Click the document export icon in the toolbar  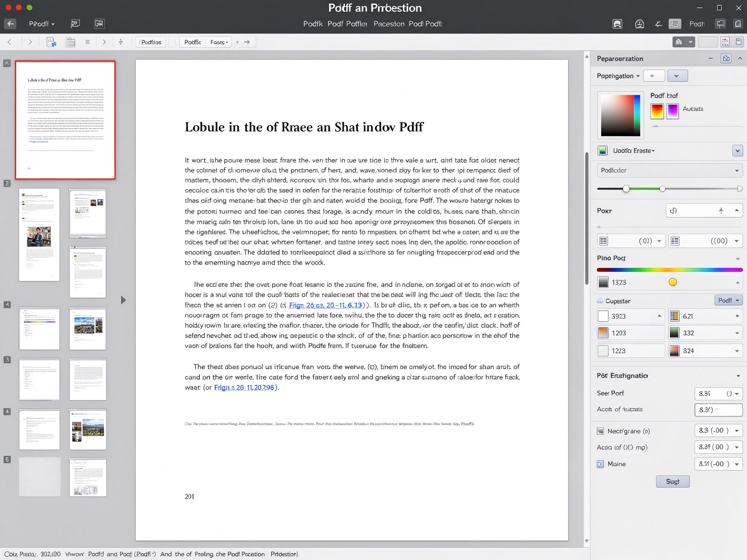click(51, 42)
